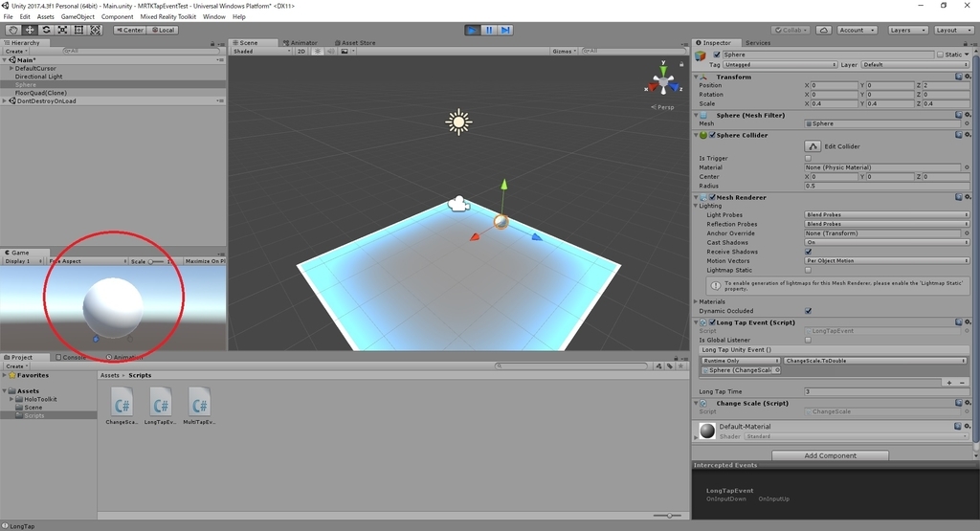Click the Play button
The height and width of the screenshot is (531, 980).
[x=473, y=30]
